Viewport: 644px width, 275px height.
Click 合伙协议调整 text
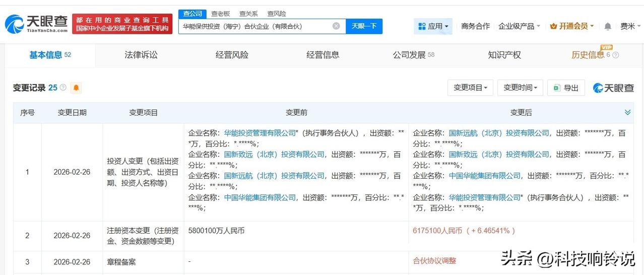click(434, 261)
